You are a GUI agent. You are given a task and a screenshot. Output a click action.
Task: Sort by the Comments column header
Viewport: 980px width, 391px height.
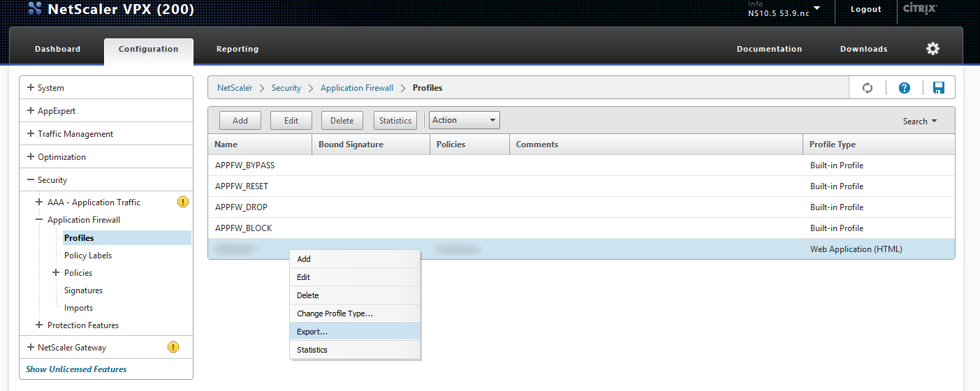(x=656, y=145)
